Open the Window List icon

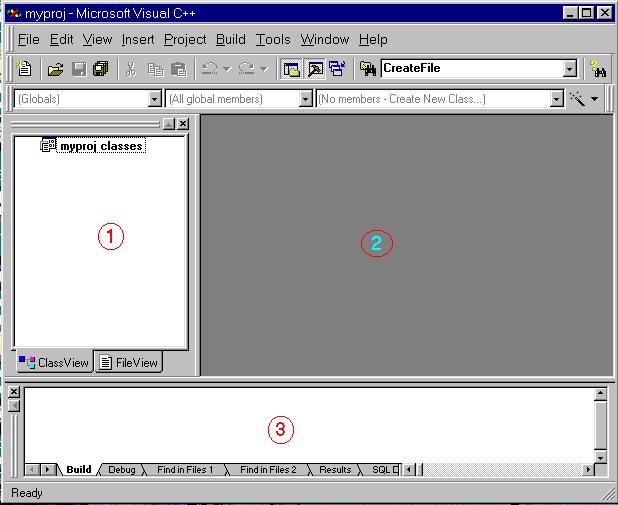pyautogui.click(x=337, y=69)
